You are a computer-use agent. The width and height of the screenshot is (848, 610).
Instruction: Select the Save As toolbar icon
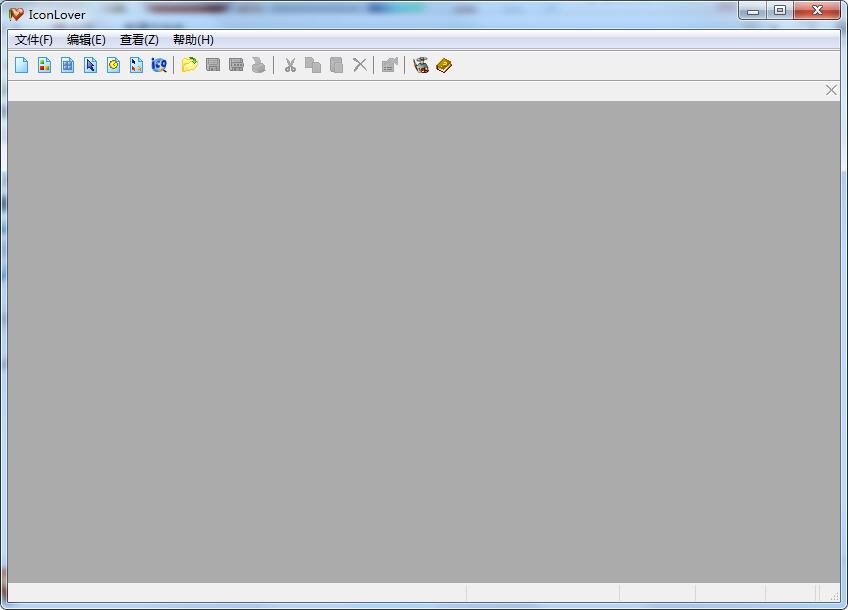[234, 65]
